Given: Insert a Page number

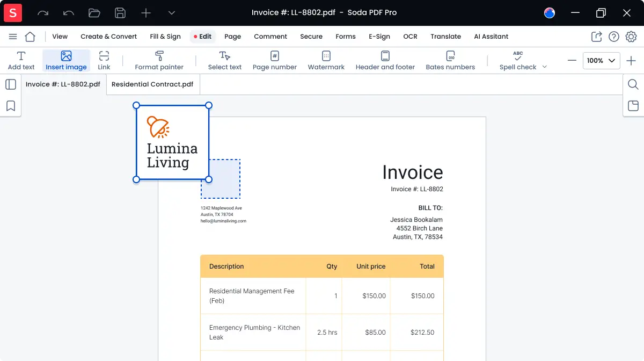Looking at the screenshot, I should pyautogui.click(x=274, y=60).
